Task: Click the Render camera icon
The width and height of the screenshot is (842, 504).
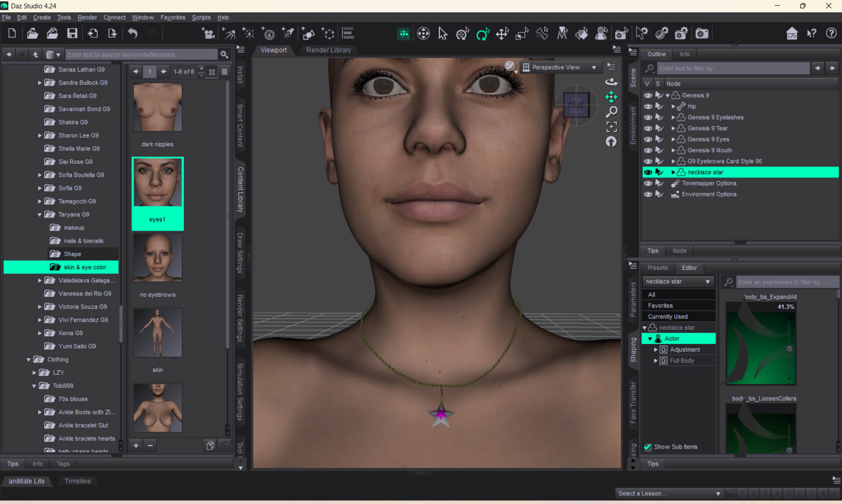Action: (x=702, y=33)
